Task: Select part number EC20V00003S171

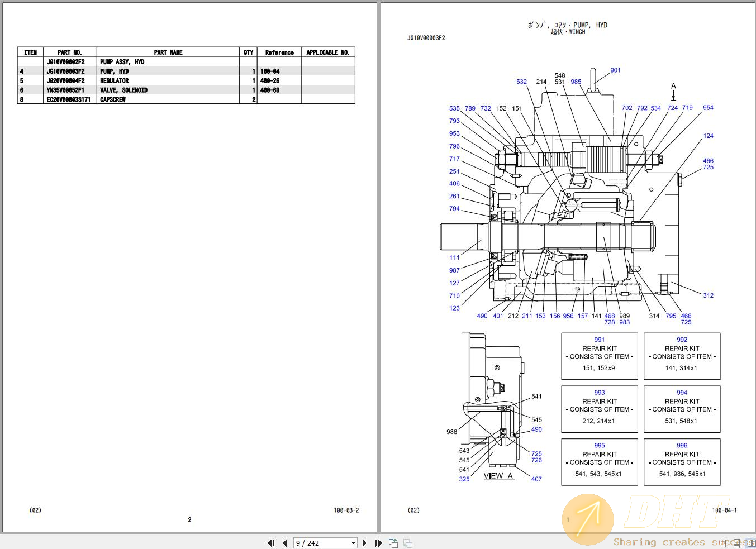Action: (69, 99)
